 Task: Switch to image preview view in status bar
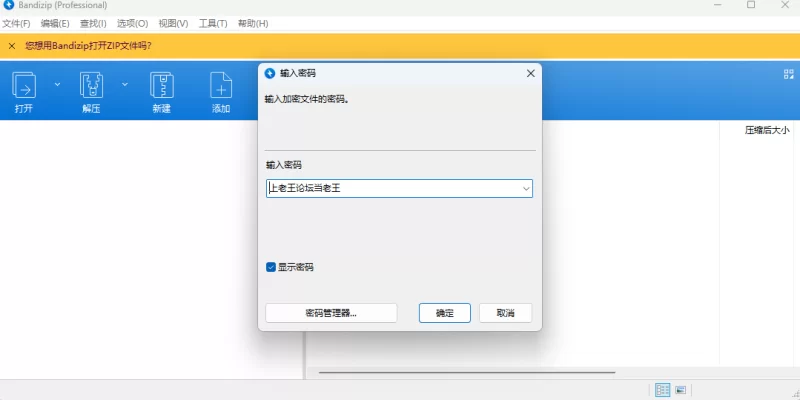click(x=680, y=390)
